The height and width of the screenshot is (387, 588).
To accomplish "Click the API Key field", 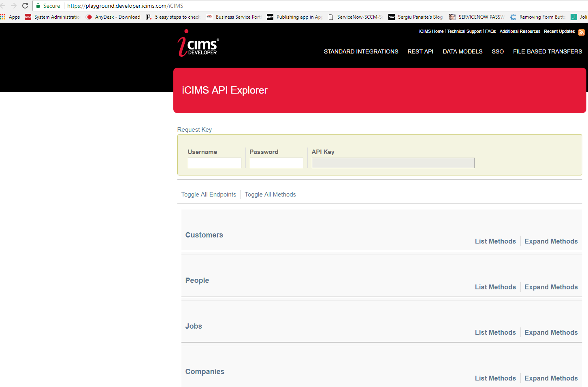I will [x=393, y=163].
